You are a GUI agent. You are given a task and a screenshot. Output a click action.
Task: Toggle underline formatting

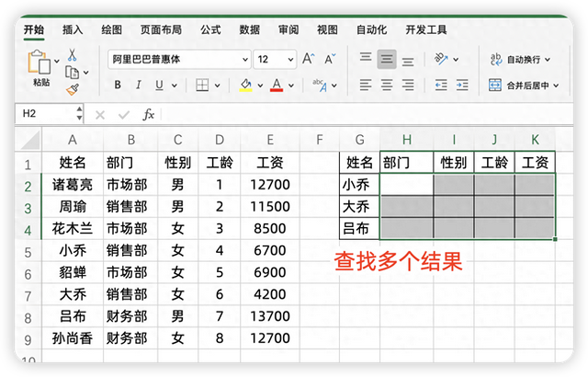click(159, 86)
